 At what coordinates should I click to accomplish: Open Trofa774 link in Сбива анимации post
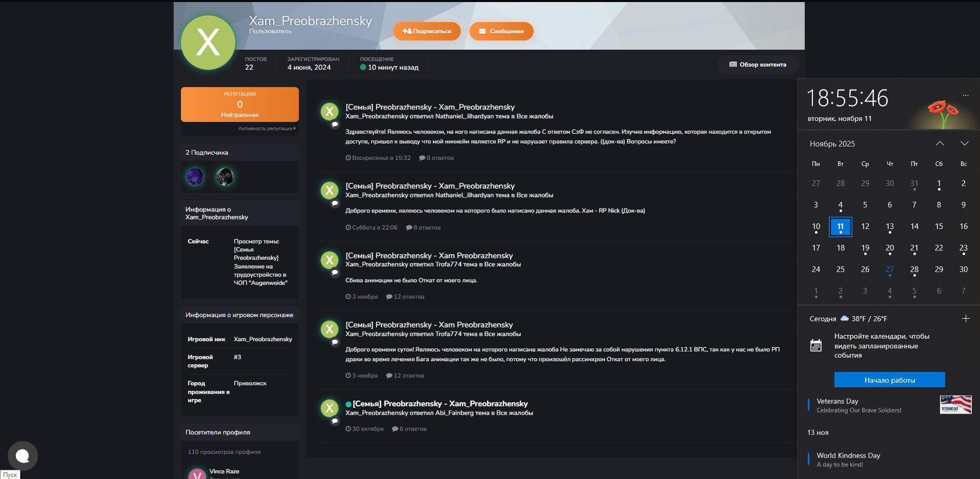448,264
